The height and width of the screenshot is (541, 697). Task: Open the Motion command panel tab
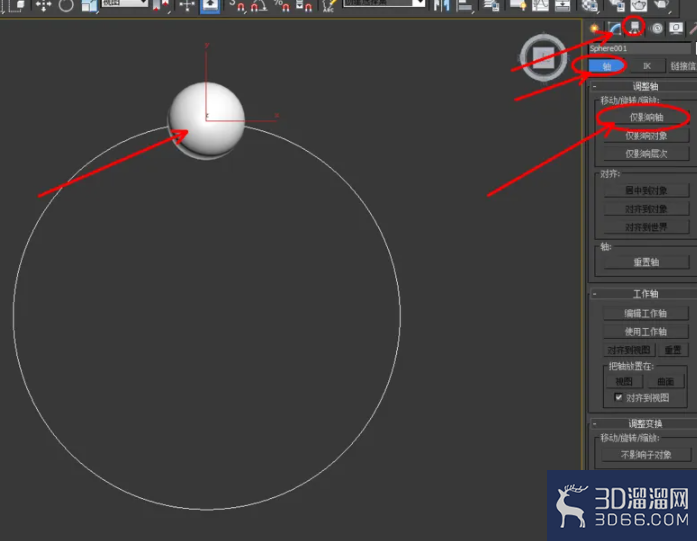pos(657,29)
